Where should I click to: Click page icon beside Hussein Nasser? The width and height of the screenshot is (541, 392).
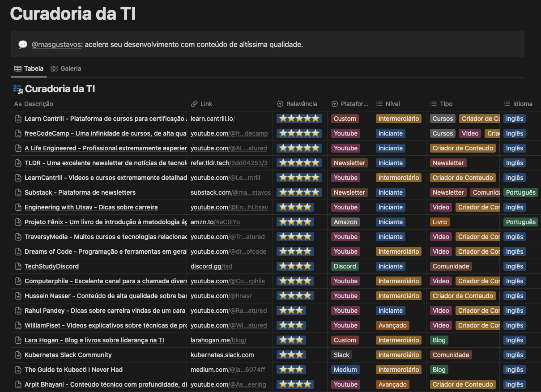click(18, 296)
